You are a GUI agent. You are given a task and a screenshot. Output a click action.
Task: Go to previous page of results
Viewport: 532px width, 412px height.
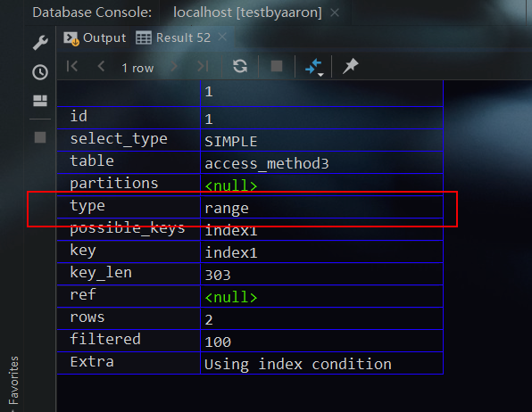(101, 66)
